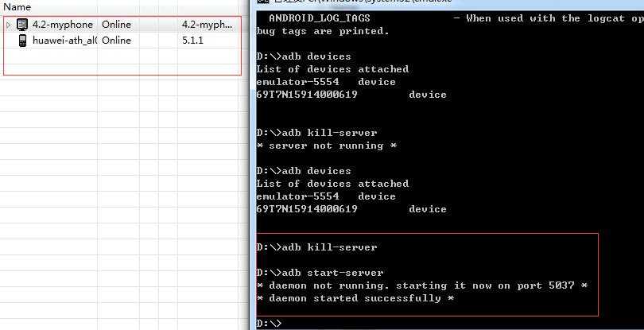This screenshot has width=644, height=330.
Task: Click the Online status of 4.2-myphone
Action: point(116,25)
